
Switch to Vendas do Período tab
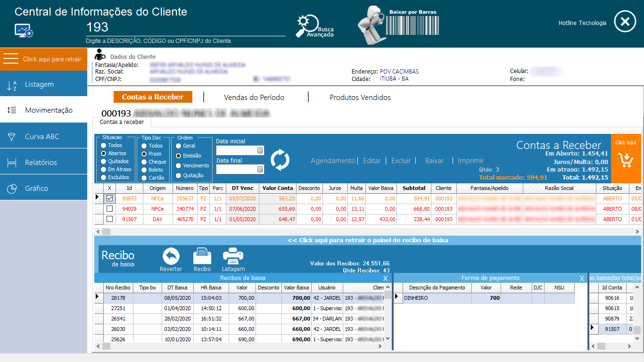(x=254, y=97)
